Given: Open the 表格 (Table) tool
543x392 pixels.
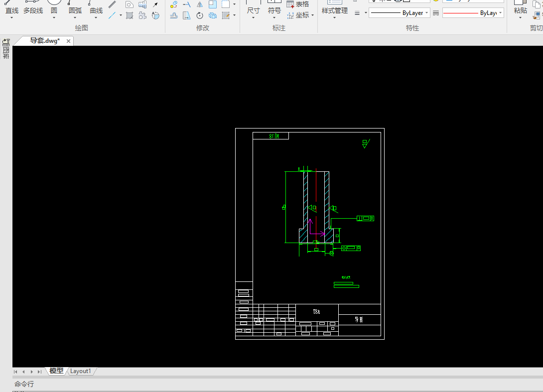Looking at the screenshot, I should click(x=298, y=4).
